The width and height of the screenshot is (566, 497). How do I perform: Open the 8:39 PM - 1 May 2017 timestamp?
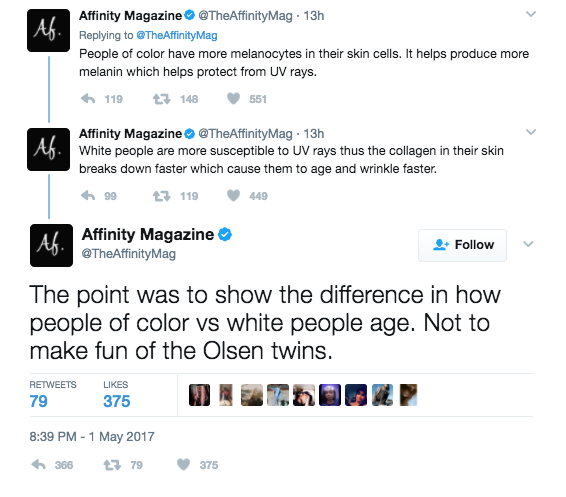(x=92, y=437)
